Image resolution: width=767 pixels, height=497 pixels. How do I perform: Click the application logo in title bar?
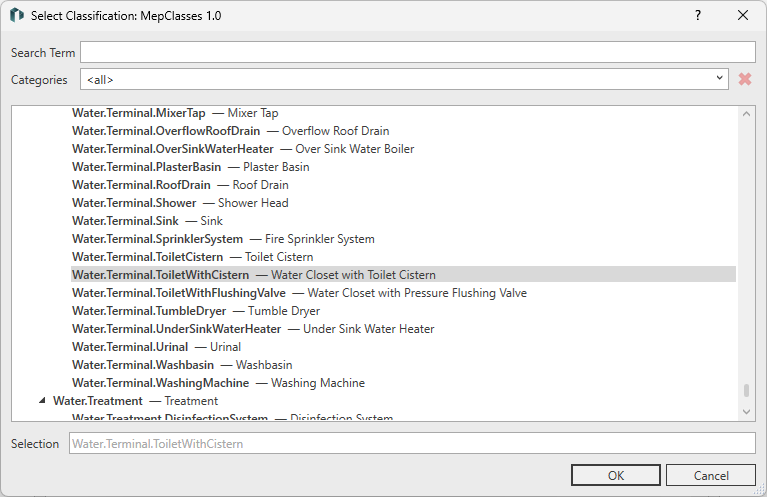(17, 16)
